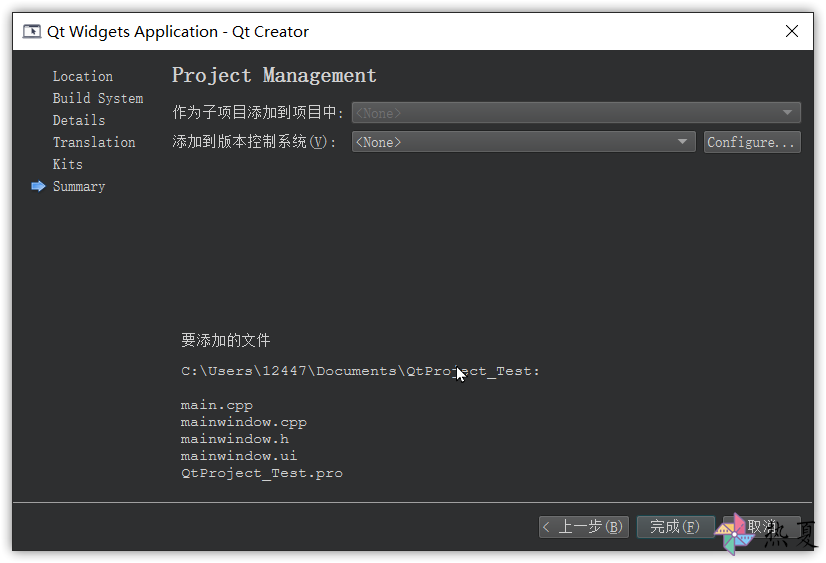This screenshot has width=826, height=563.
Task: Select the Details wizard step
Action: pos(79,121)
